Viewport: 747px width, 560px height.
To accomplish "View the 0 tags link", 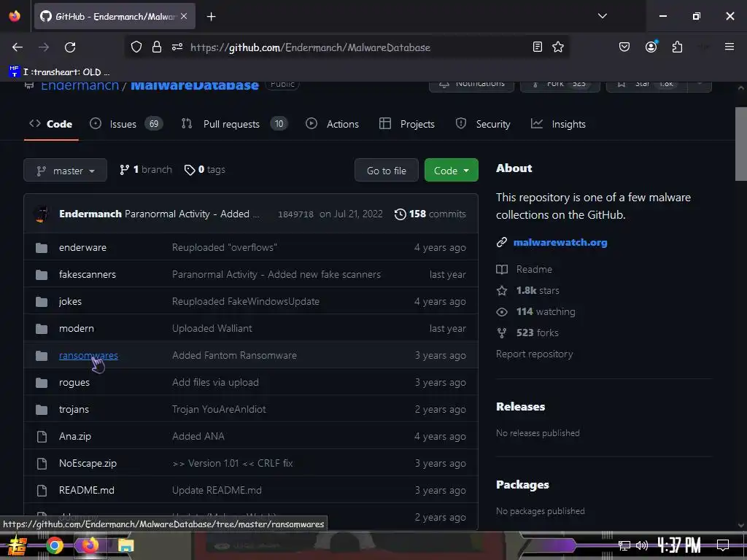I will click(x=205, y=169).
